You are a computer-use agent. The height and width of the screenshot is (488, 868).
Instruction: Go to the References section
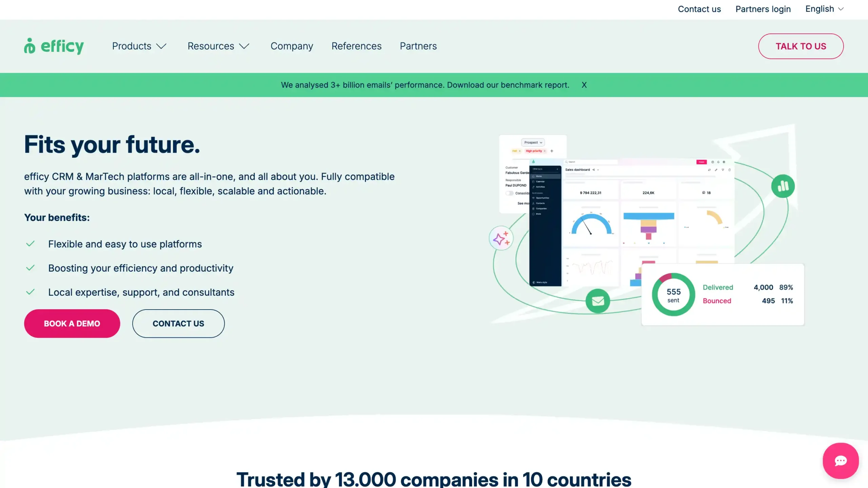point(356,46)
